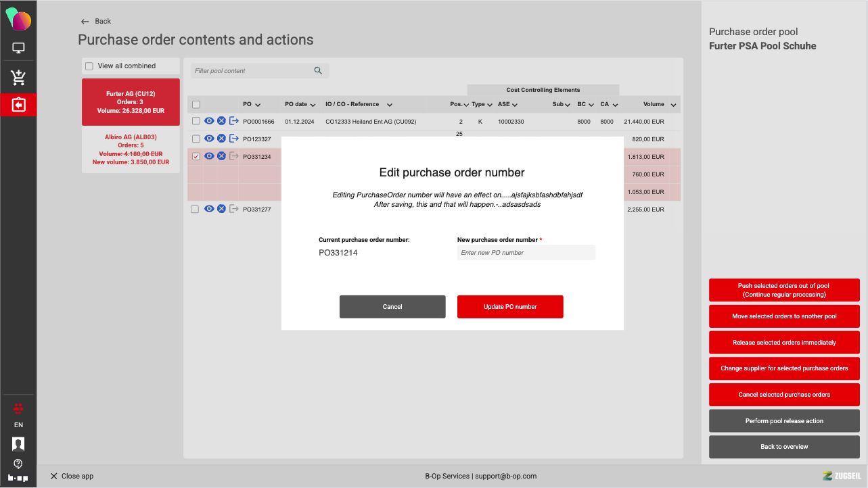868x488 pixels.
Task: Click the export arrow icon for PO123327
Action: (234, 139)
